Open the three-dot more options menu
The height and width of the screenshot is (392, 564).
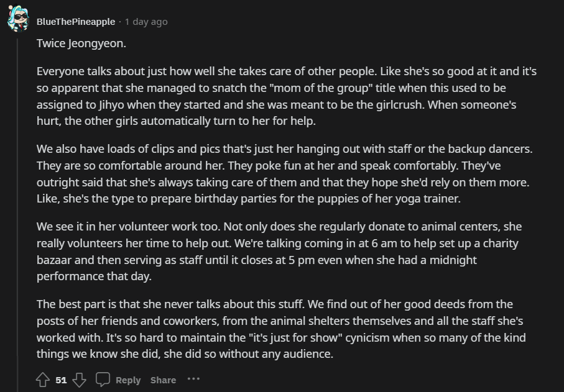pyautogui.click(x=193, y=379)
